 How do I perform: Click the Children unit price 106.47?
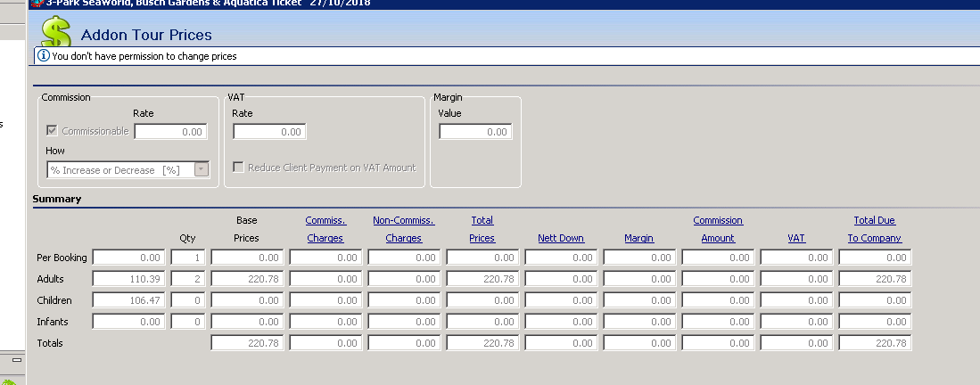coord(128,300)
